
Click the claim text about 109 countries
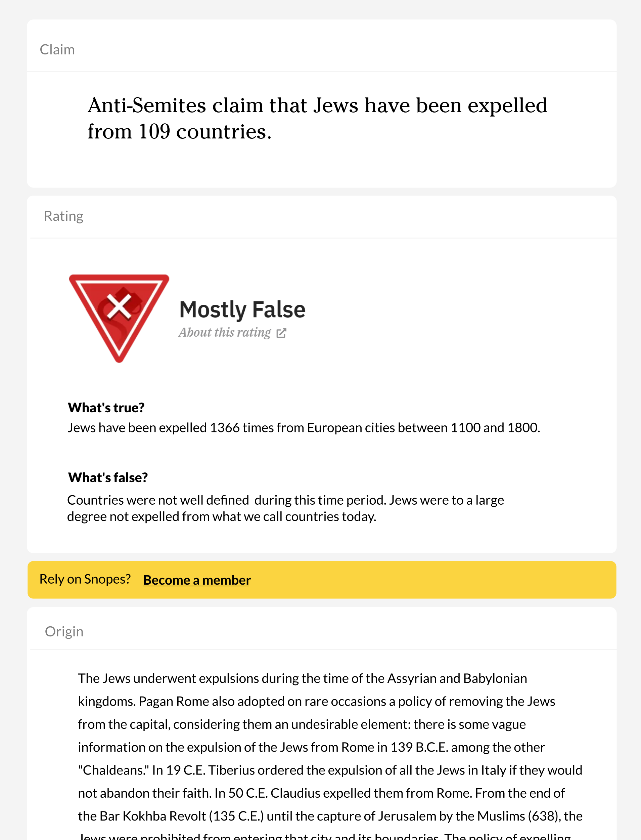[x=317, y=118]
